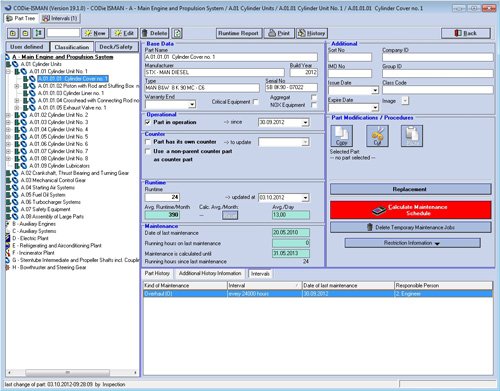Click the tree scrollbar right arrow

point(135,372)
